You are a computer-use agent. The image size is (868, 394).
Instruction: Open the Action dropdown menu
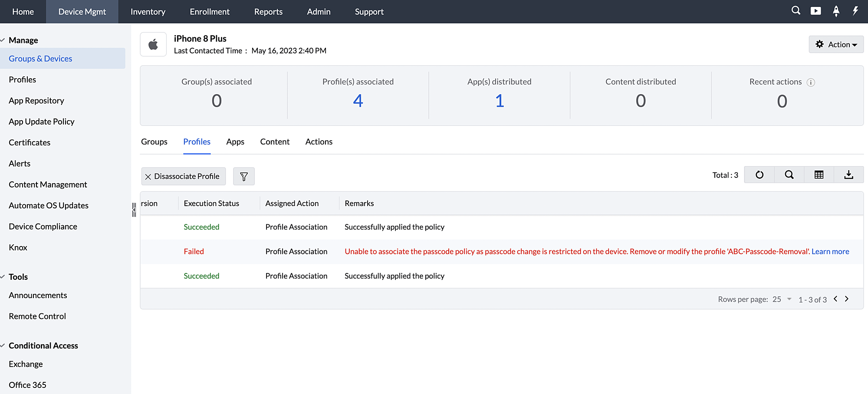click(836, 44)
